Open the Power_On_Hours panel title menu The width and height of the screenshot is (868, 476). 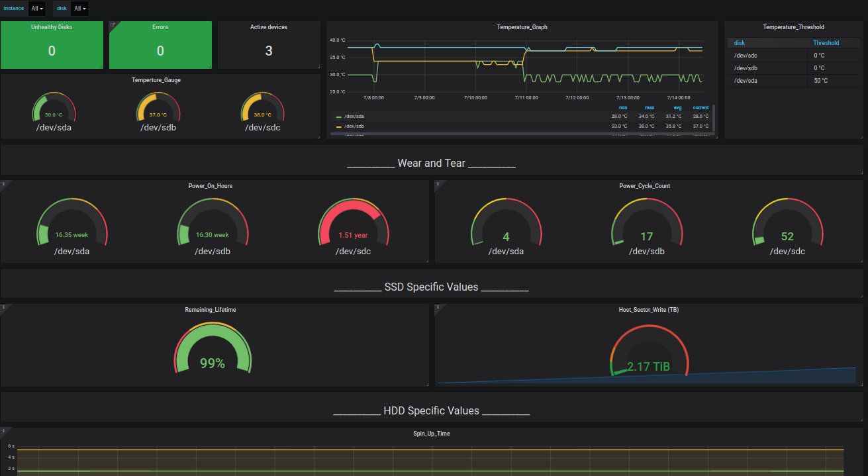point(211,186)
